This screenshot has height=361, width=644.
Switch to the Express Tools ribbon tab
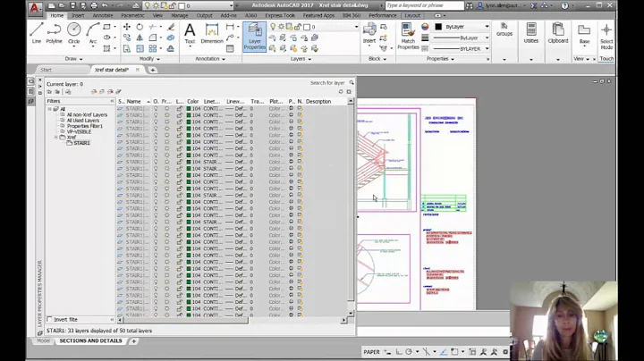point(280,15)
